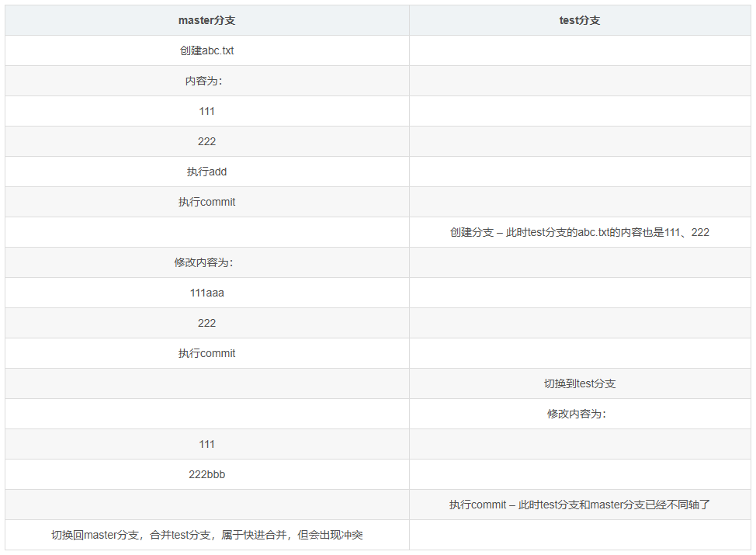The image size is (756, 555).
Task: Click the 111 cell right below 内容为:
Action: point(206,111)
